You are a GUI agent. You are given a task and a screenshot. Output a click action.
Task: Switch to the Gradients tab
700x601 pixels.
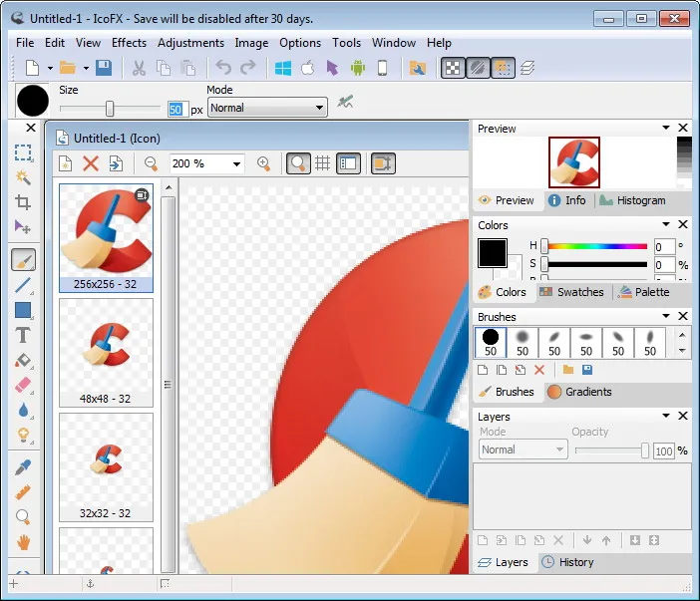click(579, 392)
